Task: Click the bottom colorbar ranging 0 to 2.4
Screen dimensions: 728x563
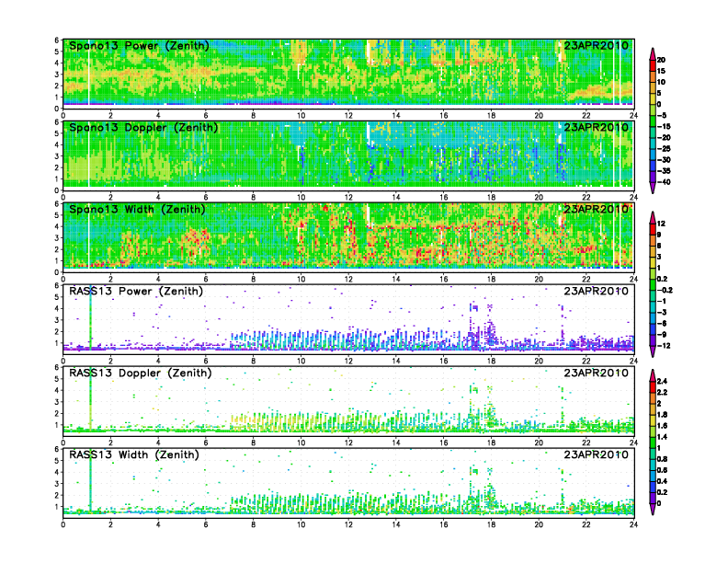Action: point(653,442)
